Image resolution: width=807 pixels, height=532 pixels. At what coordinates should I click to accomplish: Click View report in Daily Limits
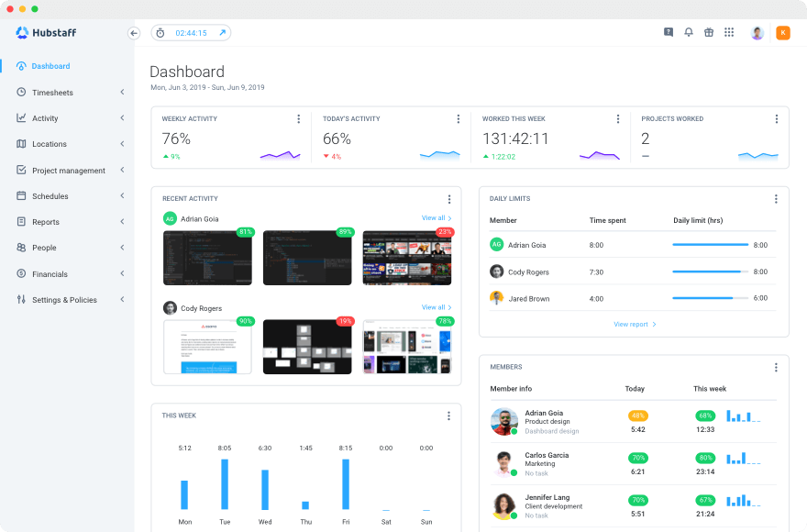click(631, 324)
